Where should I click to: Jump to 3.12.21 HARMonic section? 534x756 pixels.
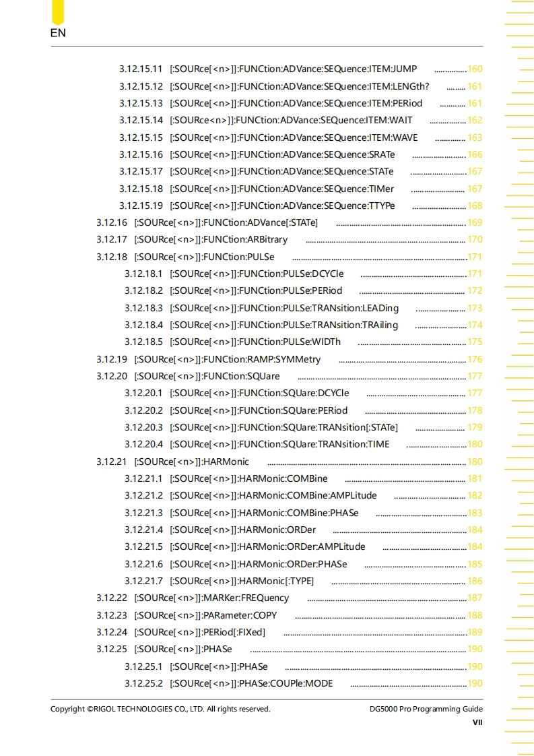(x=191, y=462)
